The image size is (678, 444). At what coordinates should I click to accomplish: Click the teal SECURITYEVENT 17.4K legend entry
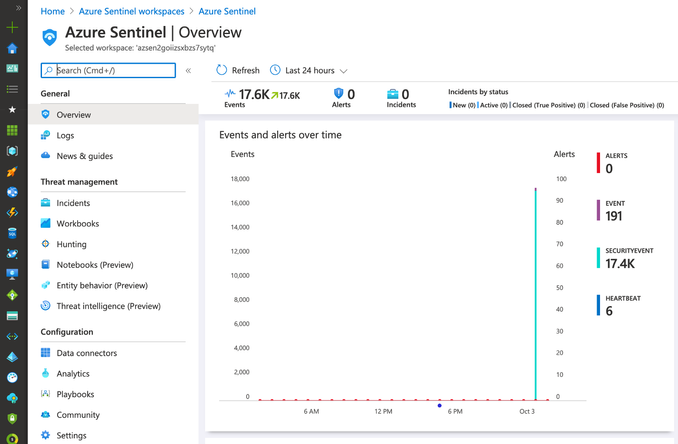click(x=625, y=258)
